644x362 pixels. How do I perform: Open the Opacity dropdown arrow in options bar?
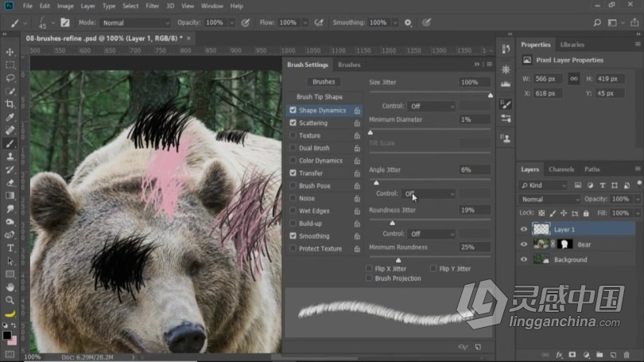231,22
